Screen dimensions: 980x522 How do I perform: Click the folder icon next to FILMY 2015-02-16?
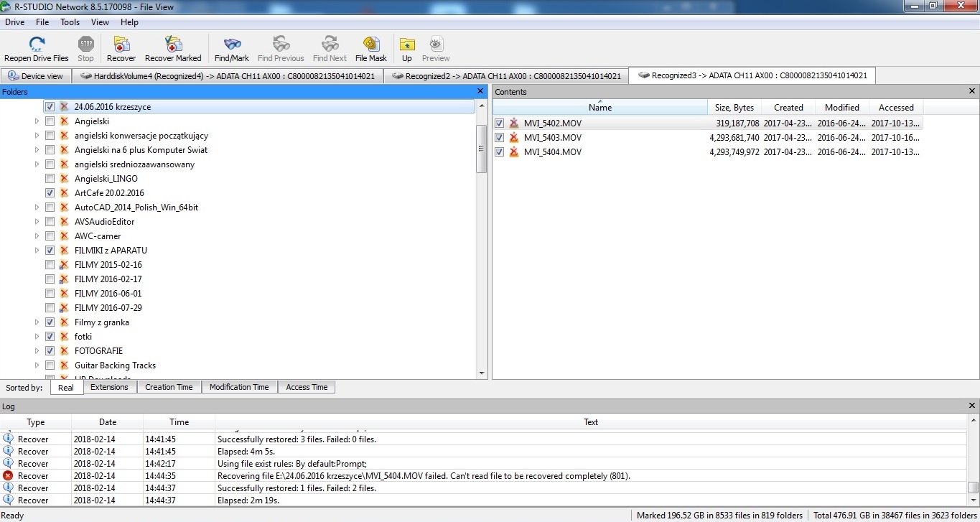click(64, 265)
